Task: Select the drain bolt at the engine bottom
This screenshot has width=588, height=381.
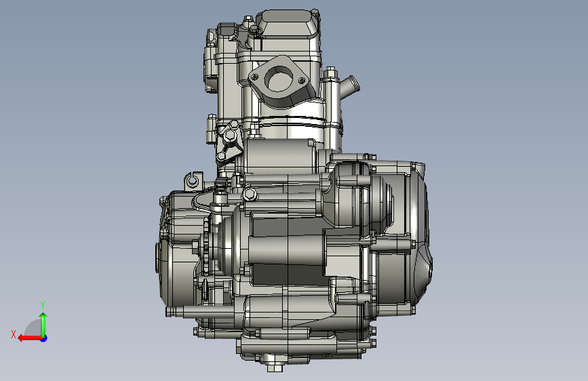Action: tap(275, 367)
